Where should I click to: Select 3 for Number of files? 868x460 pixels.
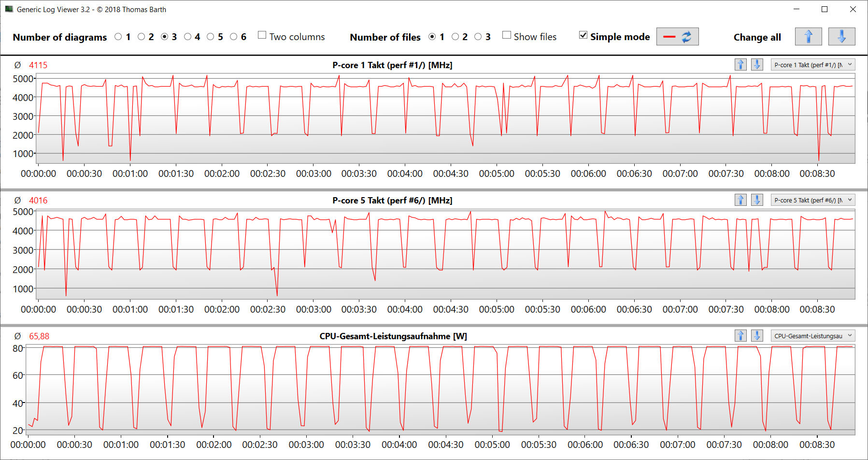click(x=478, y=37)
